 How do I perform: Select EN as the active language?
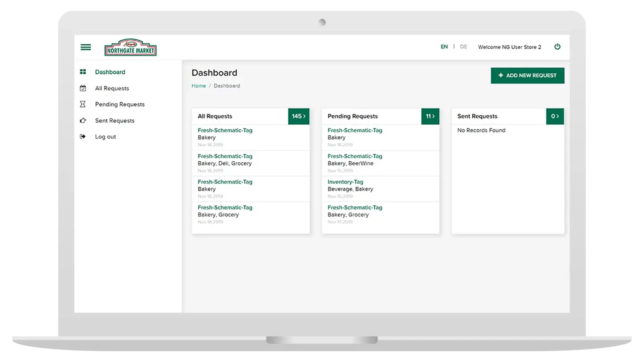click(x=444, y=46)
